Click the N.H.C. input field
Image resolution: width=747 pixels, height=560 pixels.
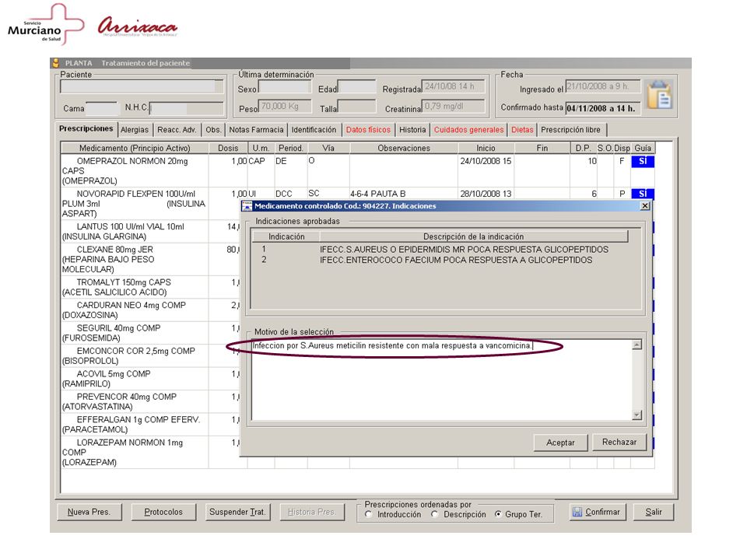(x=186, y=108)
